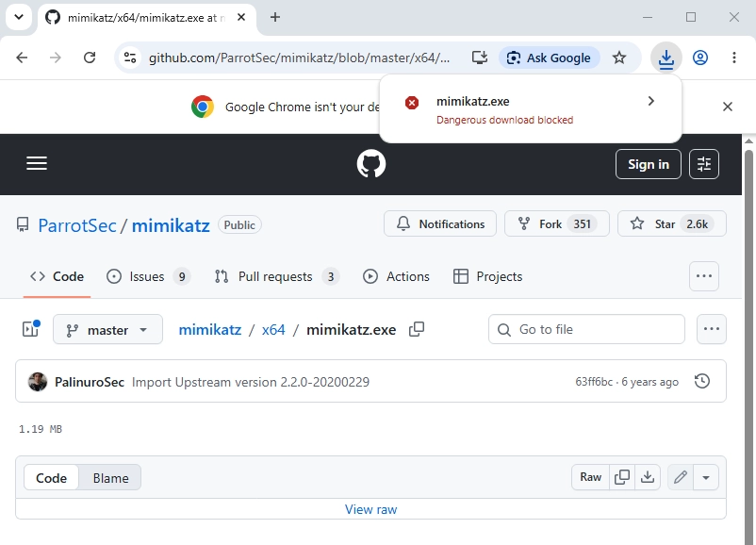Switch to the Issues tab
756x545 pixels.
coord(149,276)
